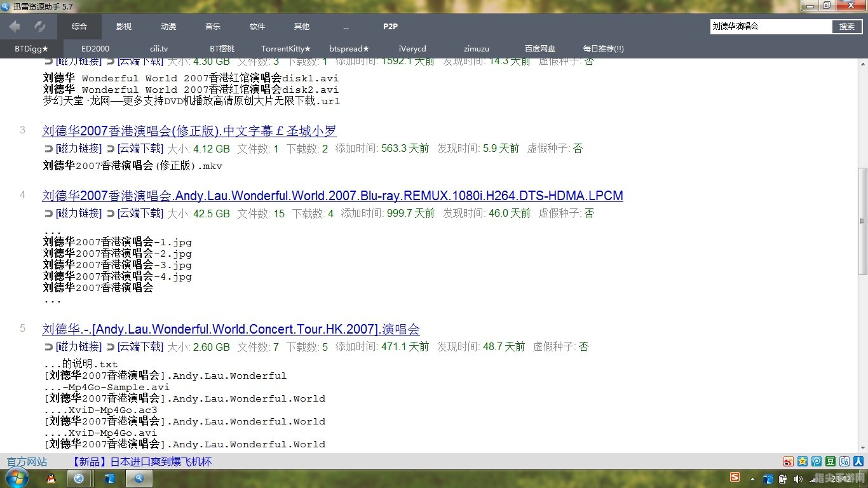Viewport: 868px width, 488px height.
Task: Refresh results with the reload icon
Action: (40, 27)
